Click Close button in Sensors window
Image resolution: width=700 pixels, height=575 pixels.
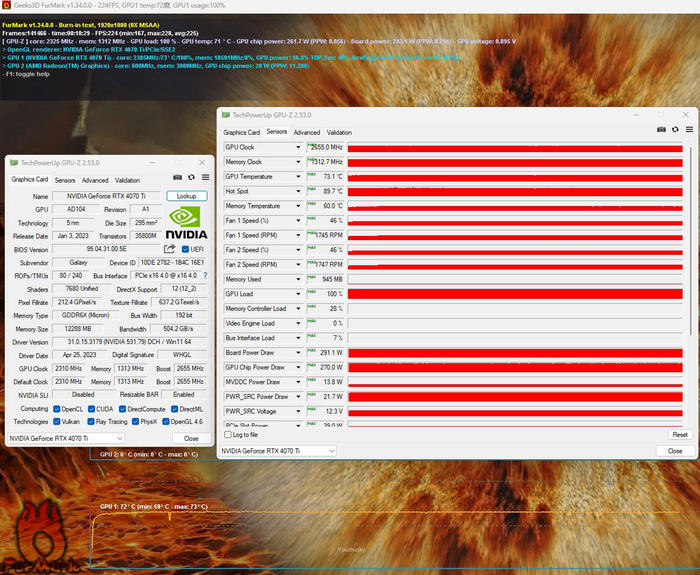[675, 451]
